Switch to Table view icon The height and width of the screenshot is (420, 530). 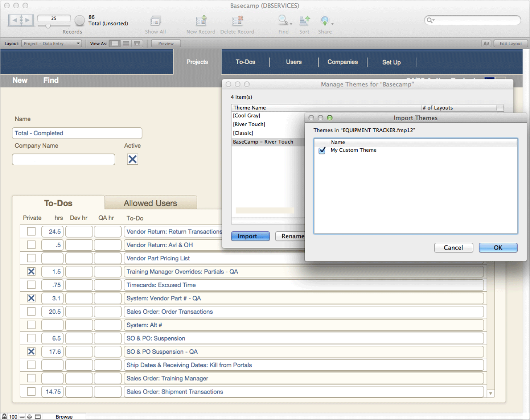tap(137, 43)
